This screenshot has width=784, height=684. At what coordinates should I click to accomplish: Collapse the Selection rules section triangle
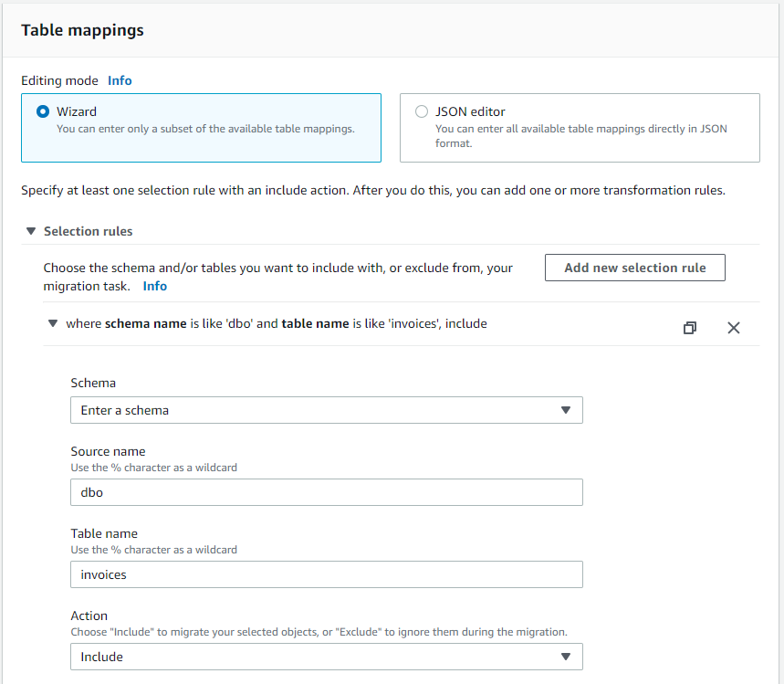pos(31,232)
